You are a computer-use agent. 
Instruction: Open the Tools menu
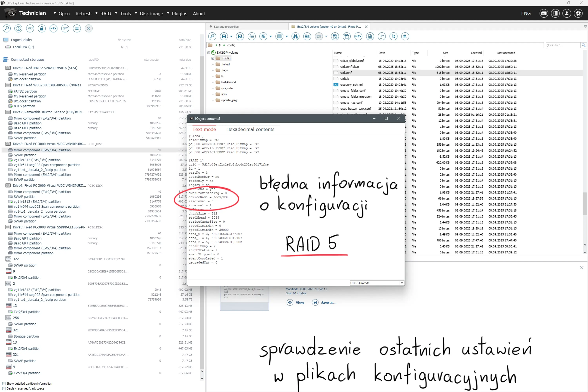click(x=126, y=14)
